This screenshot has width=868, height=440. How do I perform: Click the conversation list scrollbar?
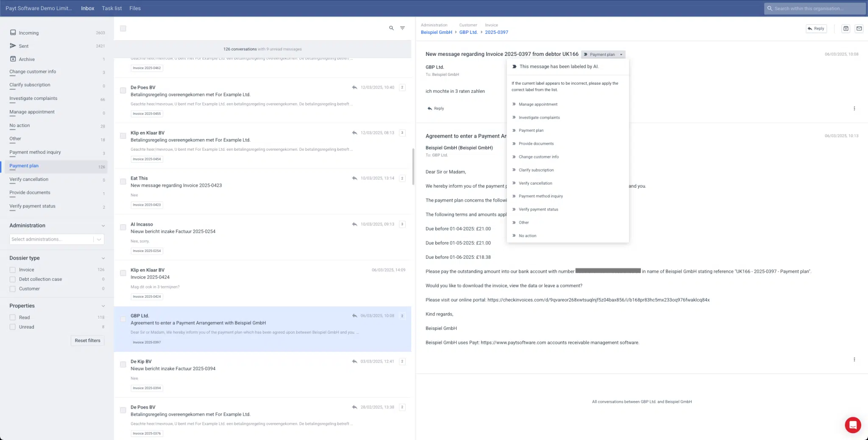[413, 166]
